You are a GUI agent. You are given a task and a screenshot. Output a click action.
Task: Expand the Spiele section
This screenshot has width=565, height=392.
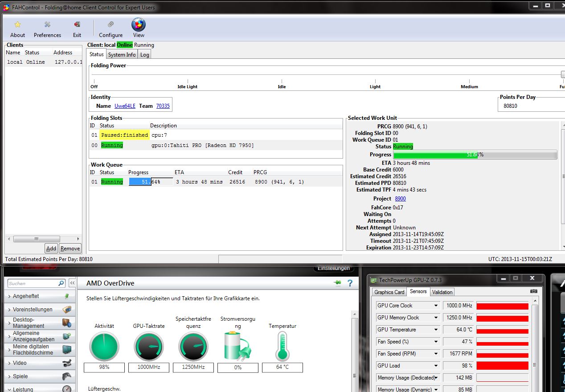coord(40,376)
